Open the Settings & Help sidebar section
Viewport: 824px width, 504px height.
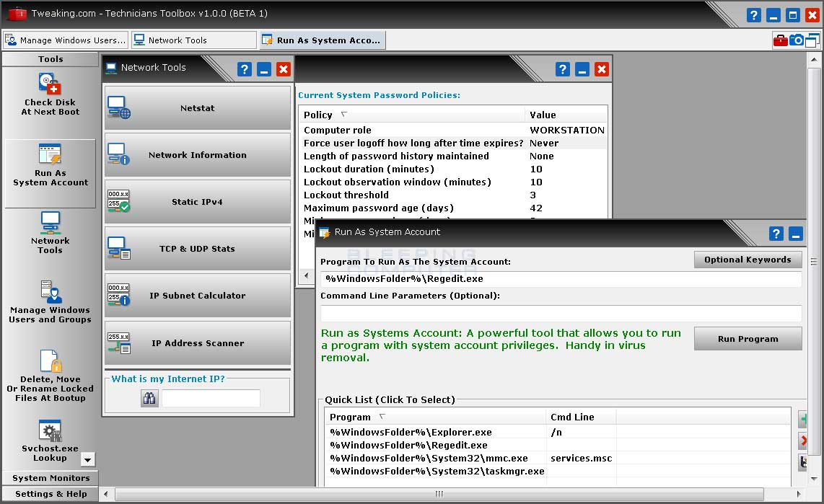pyautogui.click(x=51, y=494)
